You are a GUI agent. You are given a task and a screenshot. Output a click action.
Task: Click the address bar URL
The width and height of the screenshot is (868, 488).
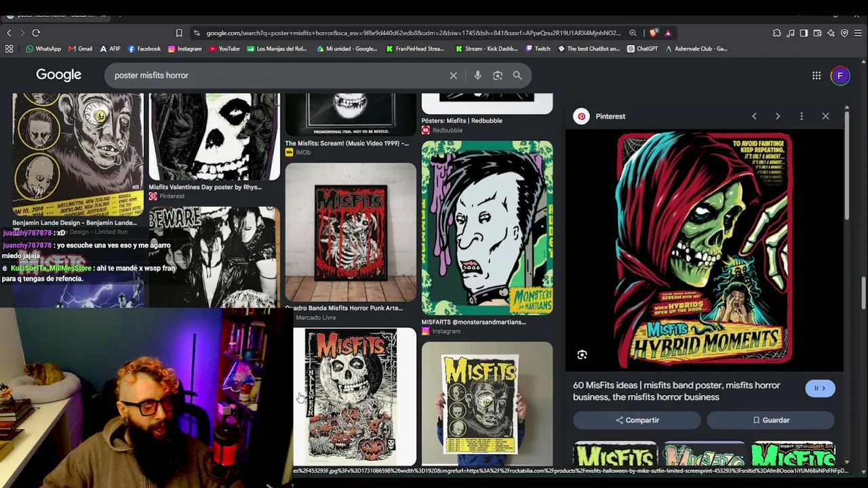[x=414, y=33]
